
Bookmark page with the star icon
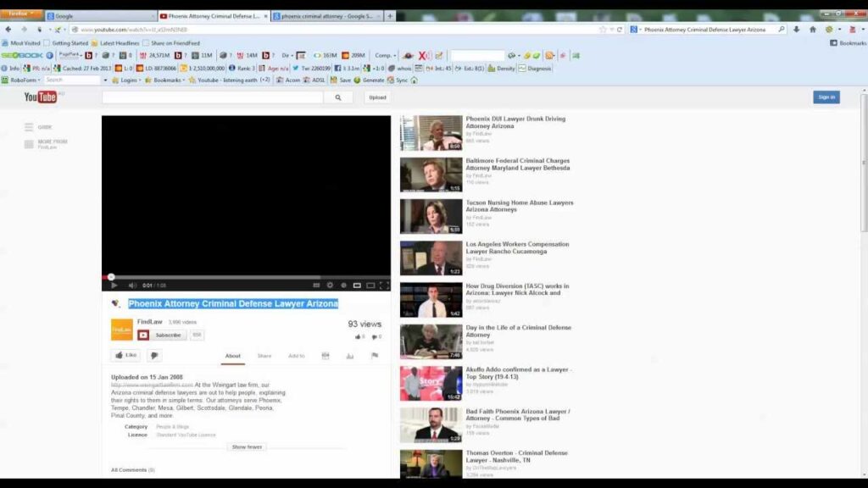click(603, 30)
